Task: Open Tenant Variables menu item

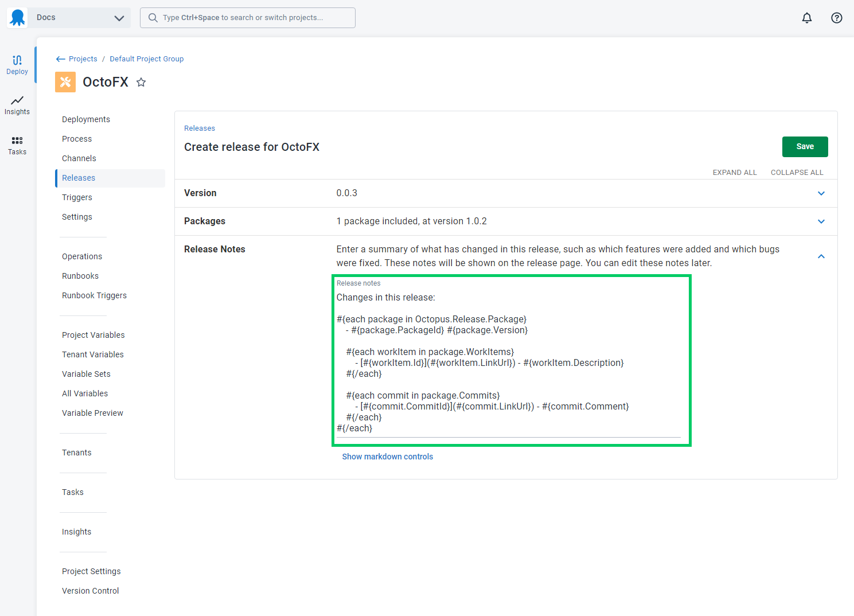Action: 93,354
